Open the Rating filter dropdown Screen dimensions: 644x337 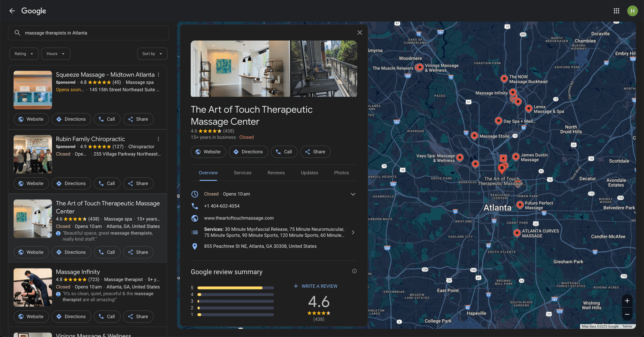24,54
